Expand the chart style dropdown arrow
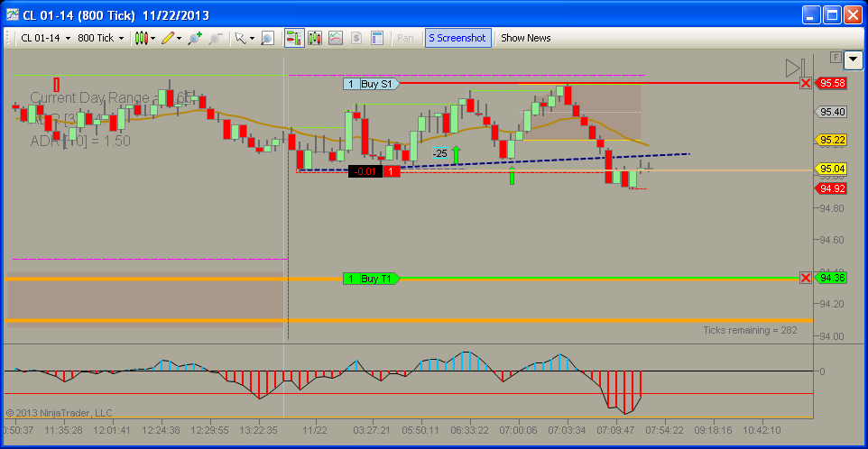The width and height of the screenshot is (868, 449). (x=152, y=39)
